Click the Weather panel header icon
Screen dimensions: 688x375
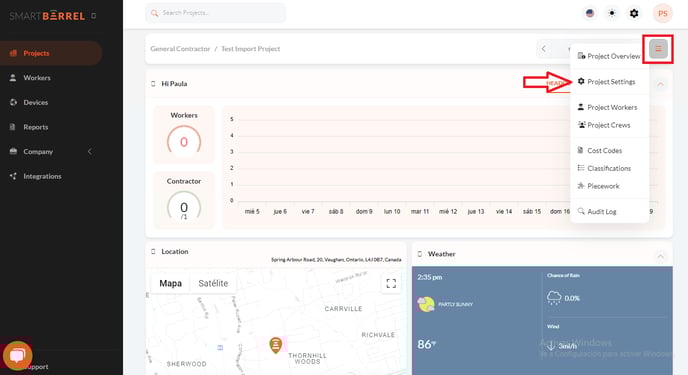coord(420,254)
